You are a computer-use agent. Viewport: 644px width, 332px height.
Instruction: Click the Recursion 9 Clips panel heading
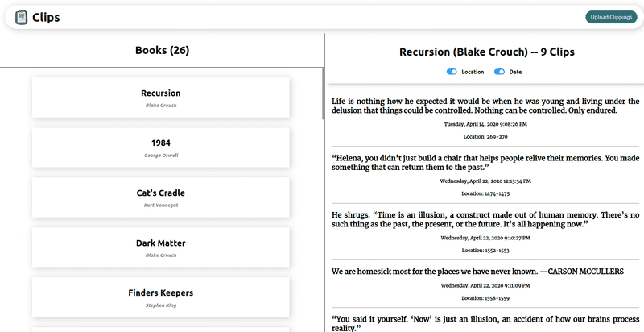point(486,52)
